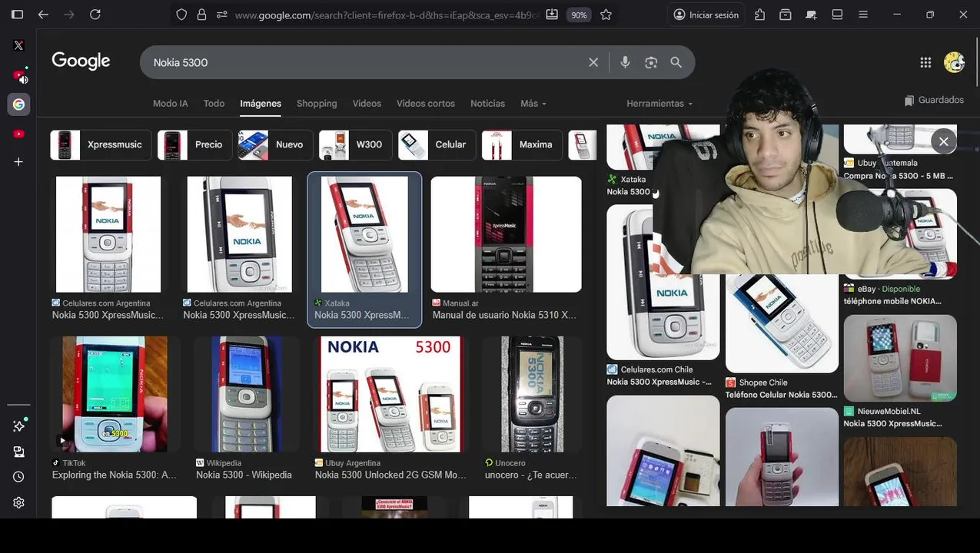Screen dimensions: 980x553
Task: Close the image preview panel
Action: [x=944, y=141]
